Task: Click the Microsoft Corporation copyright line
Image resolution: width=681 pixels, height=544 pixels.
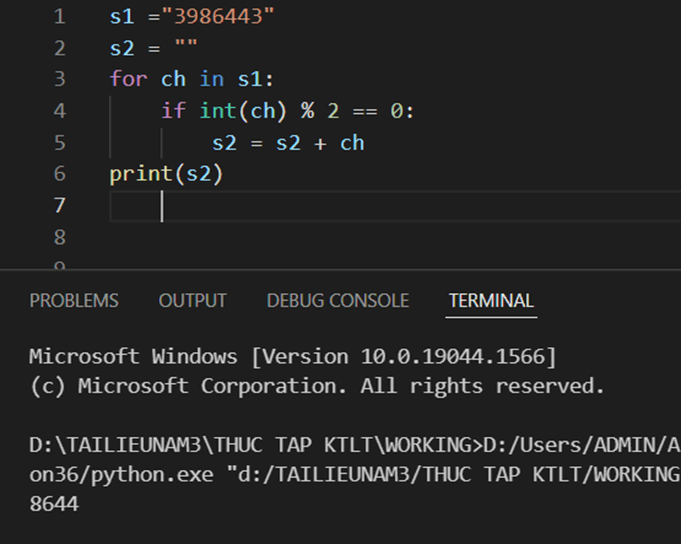Action: pyautogui.click(x=316, y=386)
